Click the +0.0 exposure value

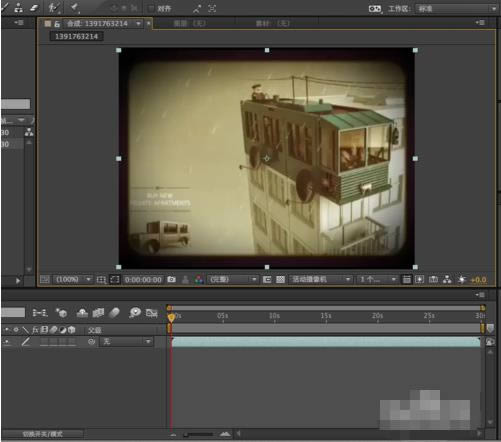click(478, 280)
